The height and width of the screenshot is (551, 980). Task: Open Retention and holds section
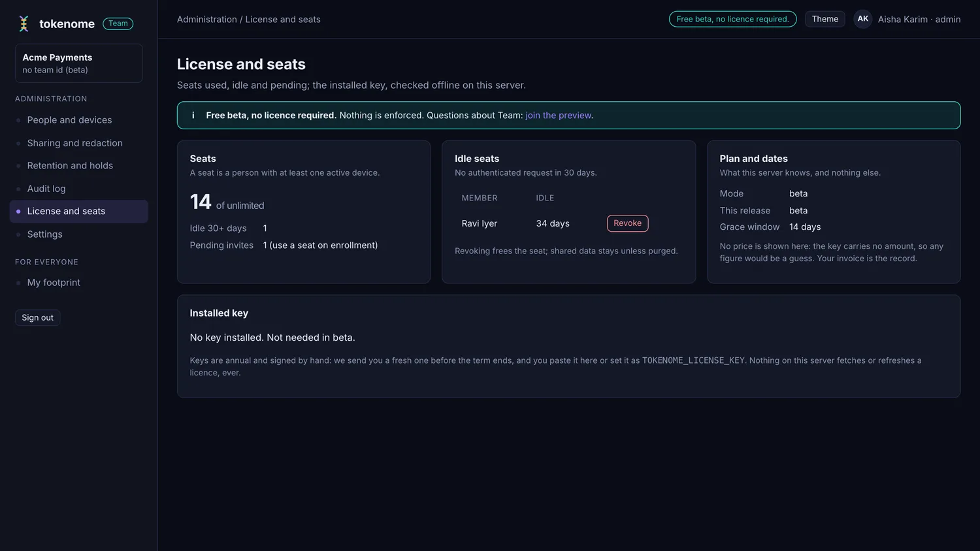[78, 166]
